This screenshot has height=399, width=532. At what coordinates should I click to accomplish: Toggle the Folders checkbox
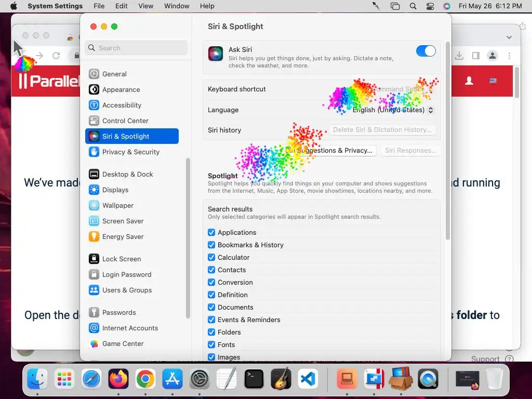click(x=211, y=332)
